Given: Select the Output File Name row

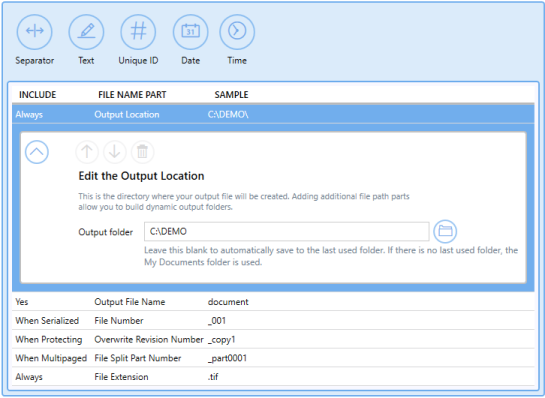Looking at the screenshot, I should point(273,302).
